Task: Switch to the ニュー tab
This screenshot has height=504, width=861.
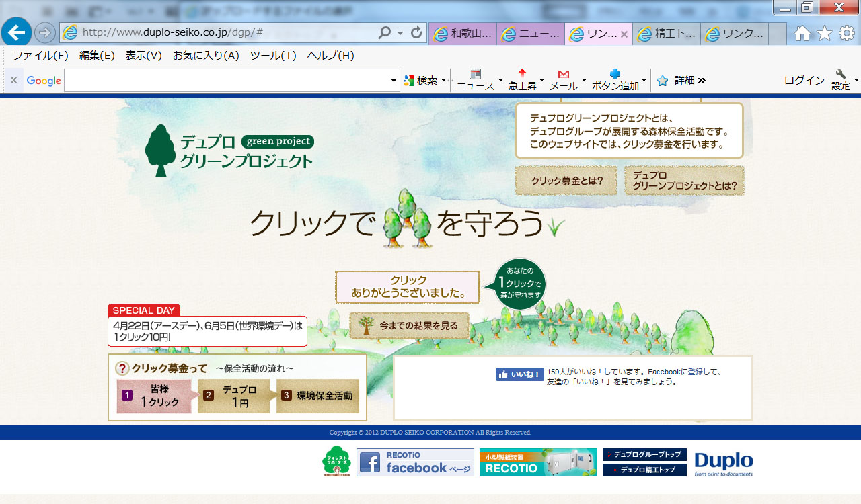Action: click(531, 34)
